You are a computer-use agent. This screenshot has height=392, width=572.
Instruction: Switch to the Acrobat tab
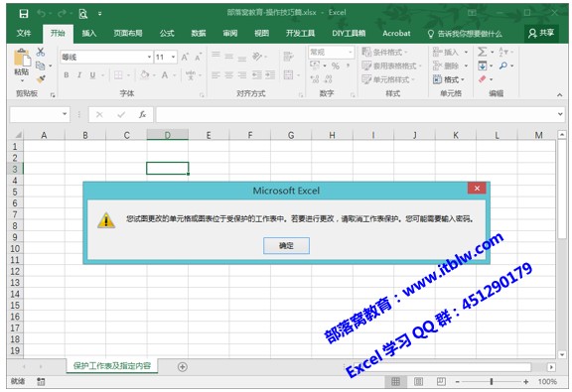[x=396, y=34]
